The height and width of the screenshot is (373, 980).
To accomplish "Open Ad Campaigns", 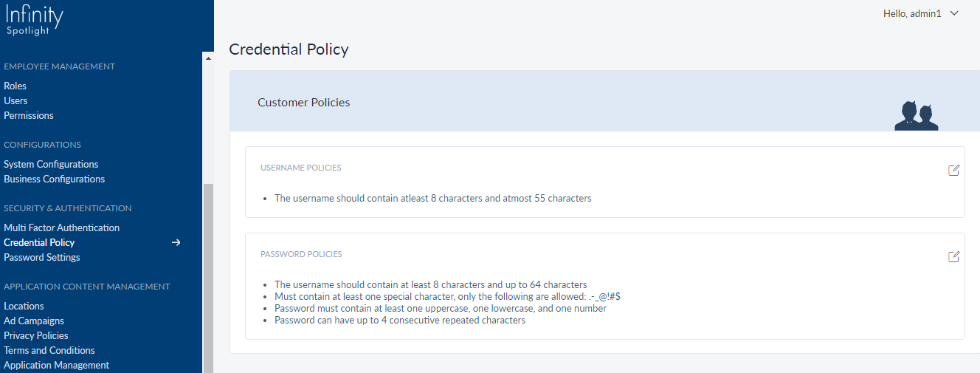I will [34, 321].
